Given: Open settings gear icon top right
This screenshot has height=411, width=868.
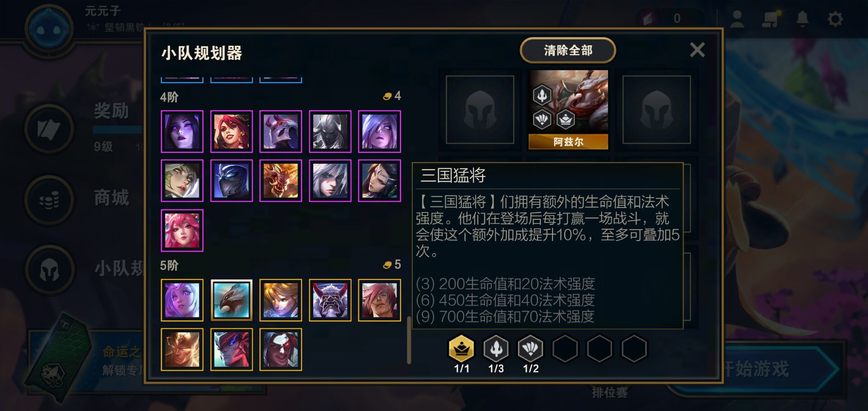Looking at the screenshot, I should point(835,19).
